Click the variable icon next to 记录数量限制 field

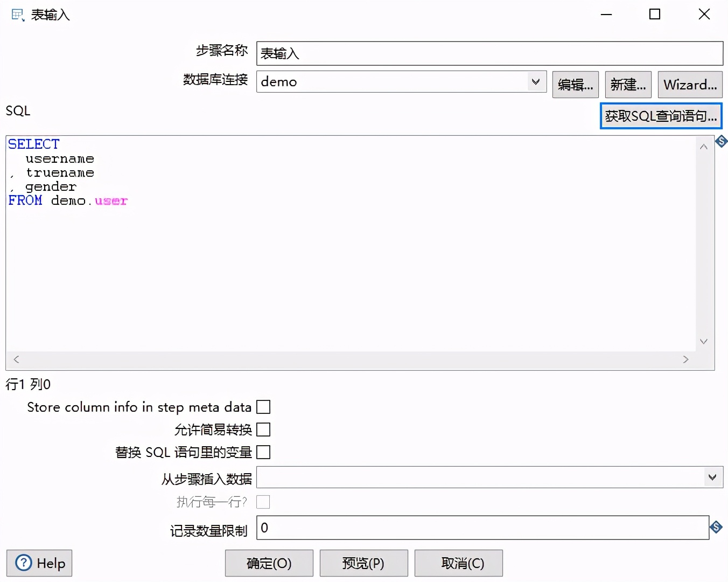[716, 527]
